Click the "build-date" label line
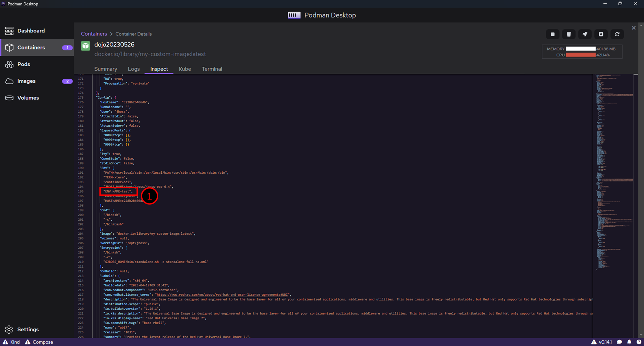The image size is (644, 346). point(137,285)
